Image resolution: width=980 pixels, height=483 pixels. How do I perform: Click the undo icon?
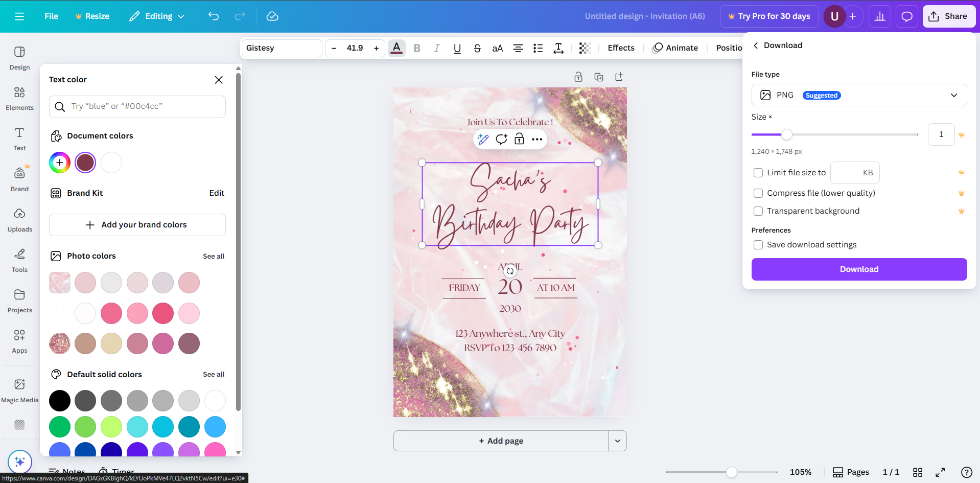pyautogui.click(x=214, y=16)
